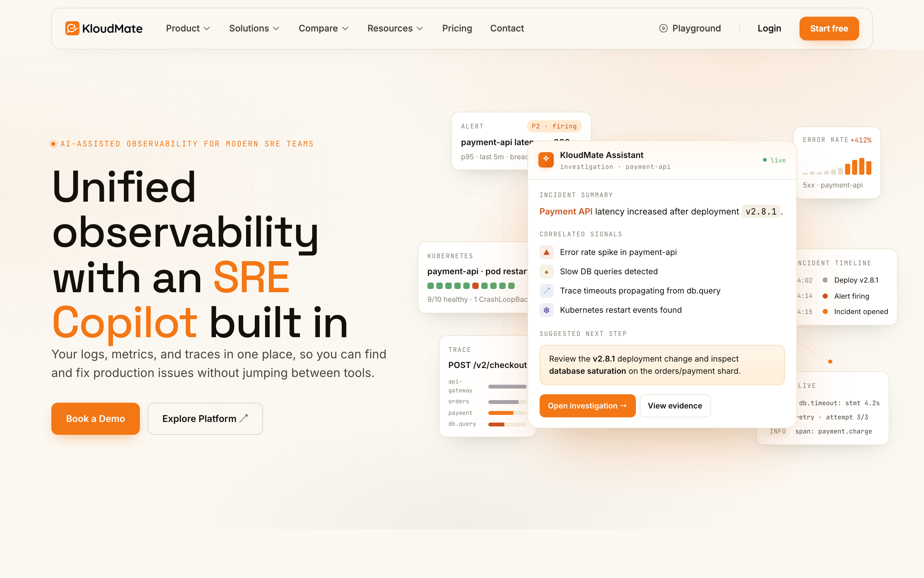Click 'POST /v2/checkout' trace title
The height and width of the screenshot is (578, 924).
[487, 365]
